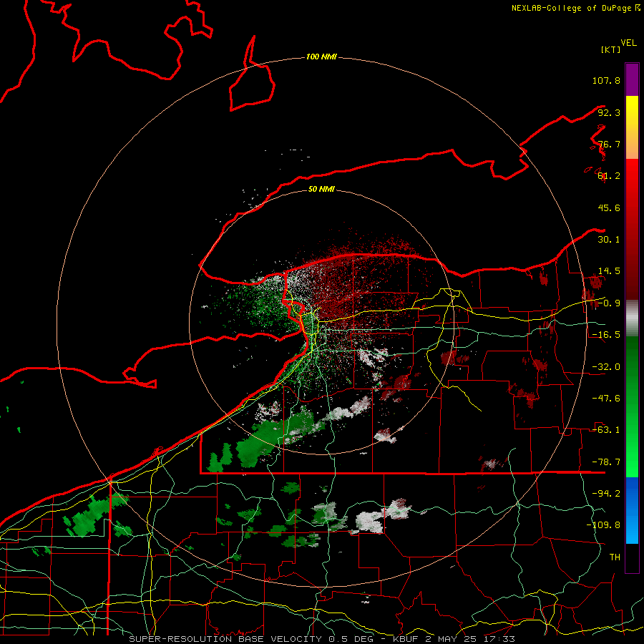Pick the green segment of the velocity colorbar
Screen dimensions: 644x644
(x=632, y=406)
